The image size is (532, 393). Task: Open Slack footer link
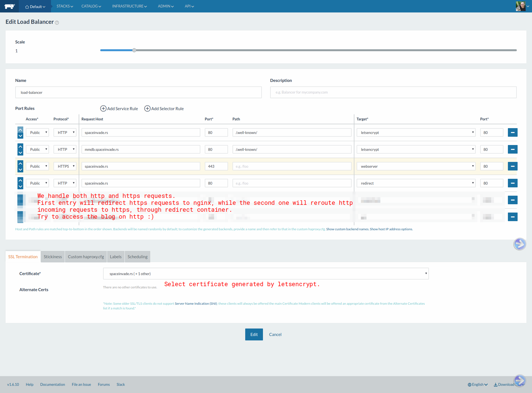[x=121, y=384]
